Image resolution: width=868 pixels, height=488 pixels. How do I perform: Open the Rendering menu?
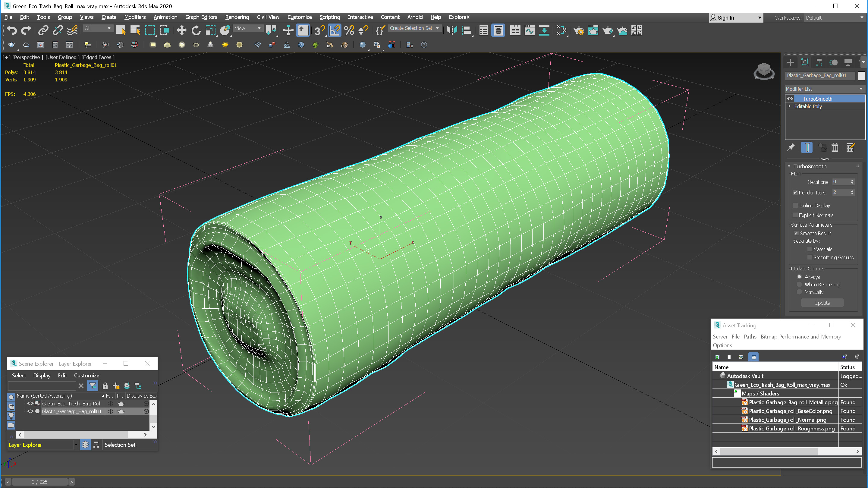coord(237,17)
